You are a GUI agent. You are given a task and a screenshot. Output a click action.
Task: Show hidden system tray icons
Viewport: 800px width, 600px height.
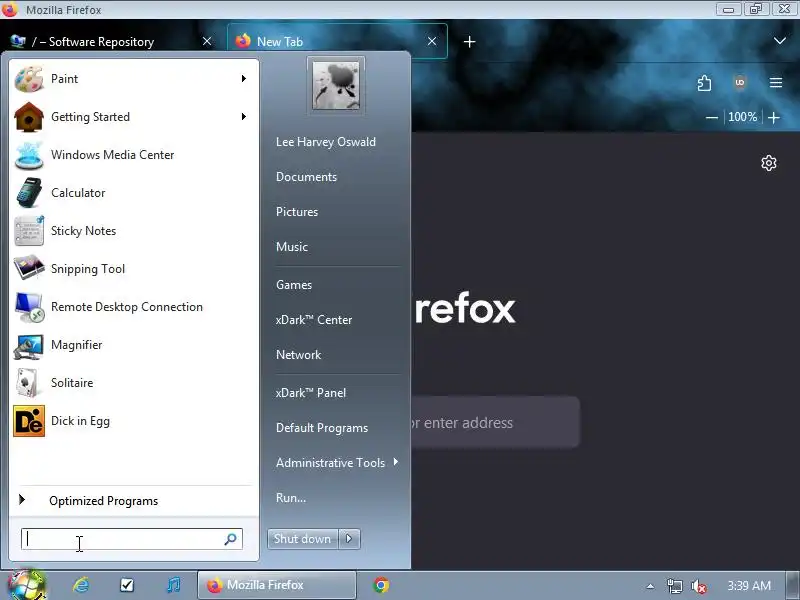point(650,586)
